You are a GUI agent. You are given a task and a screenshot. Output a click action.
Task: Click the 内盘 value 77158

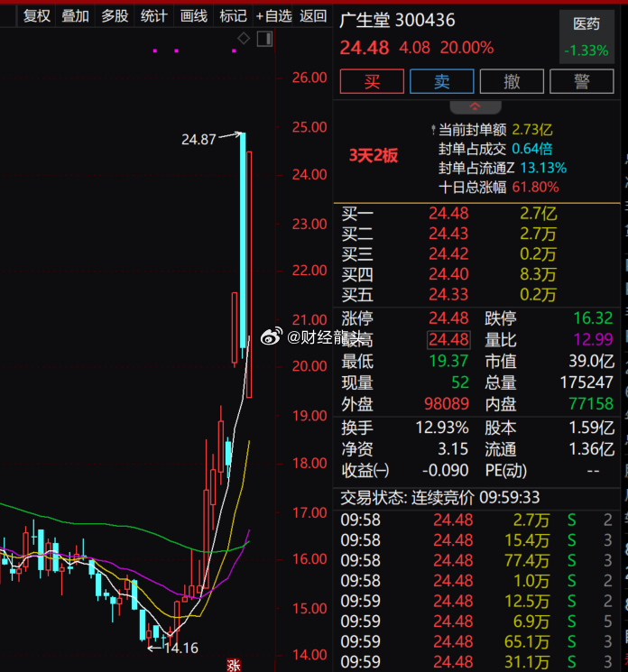(591, 404)
